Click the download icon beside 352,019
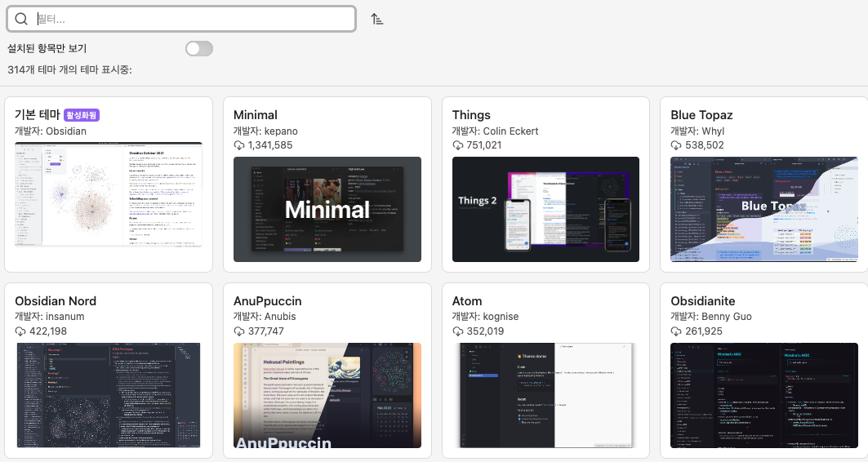The image size is (868, 462). point(458,331)
